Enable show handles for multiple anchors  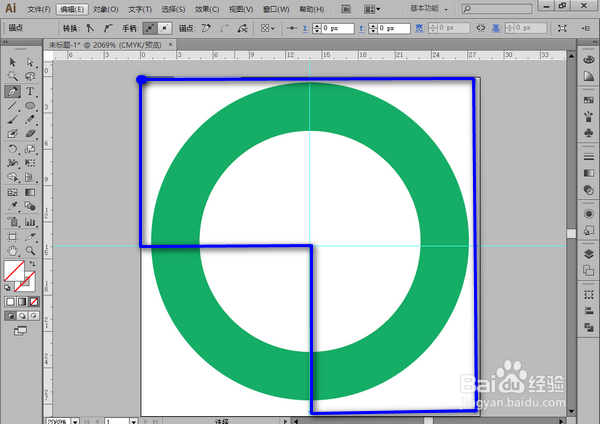click(150, 28)
